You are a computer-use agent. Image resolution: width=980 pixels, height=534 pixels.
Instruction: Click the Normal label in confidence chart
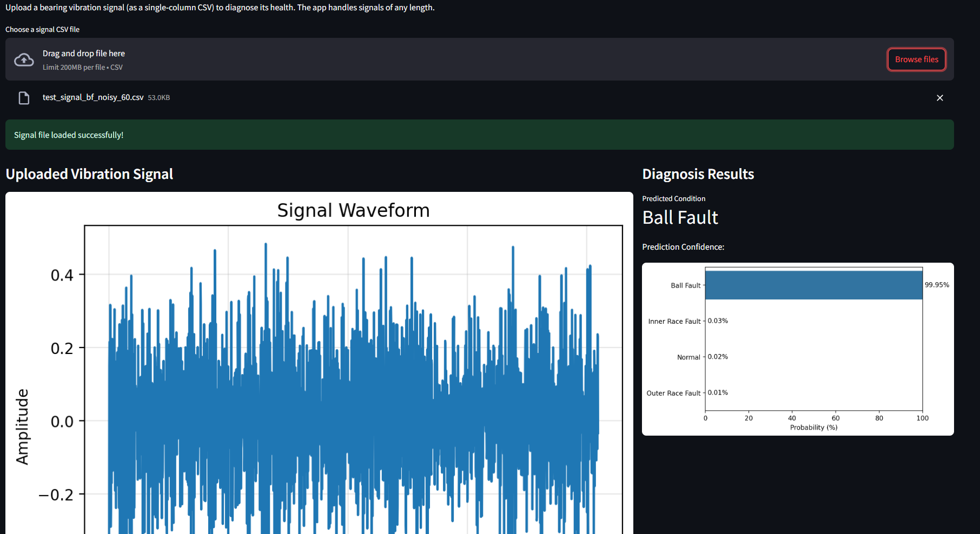[x=688, y=357]
